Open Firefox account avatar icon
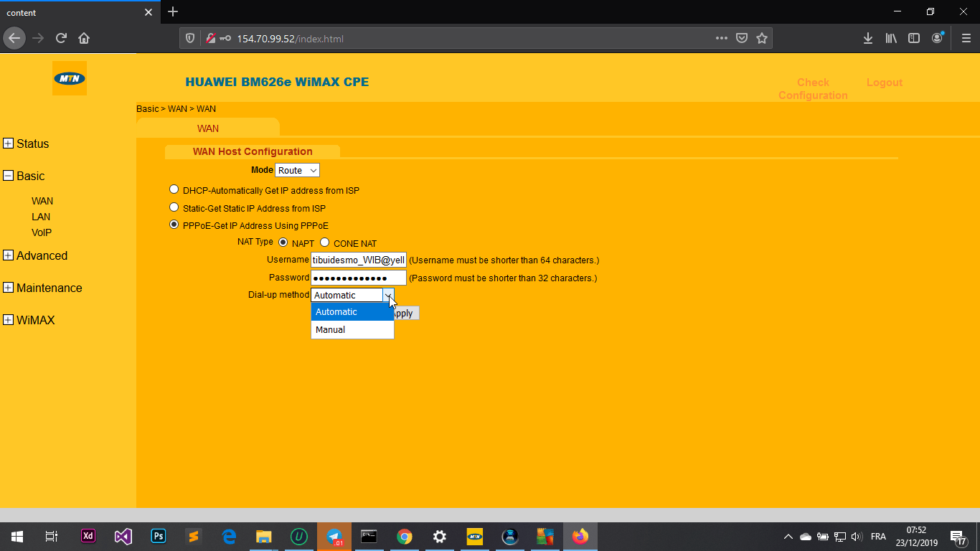 pos(938,38)
